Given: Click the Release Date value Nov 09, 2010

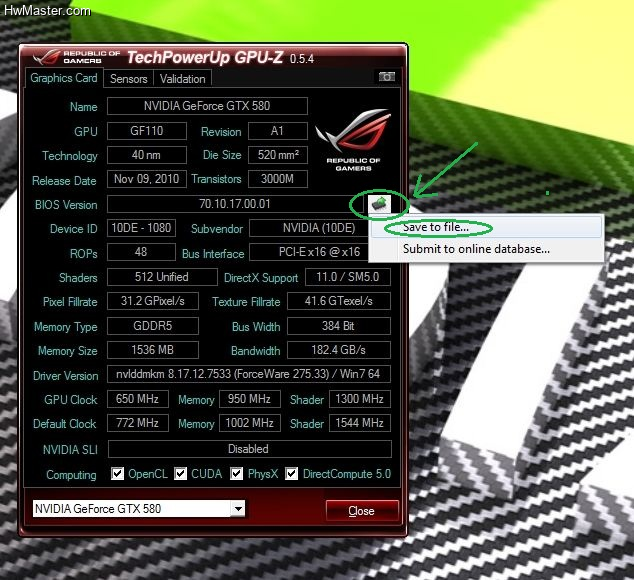Looking at the screenshot, I should (x=147, y=179).
